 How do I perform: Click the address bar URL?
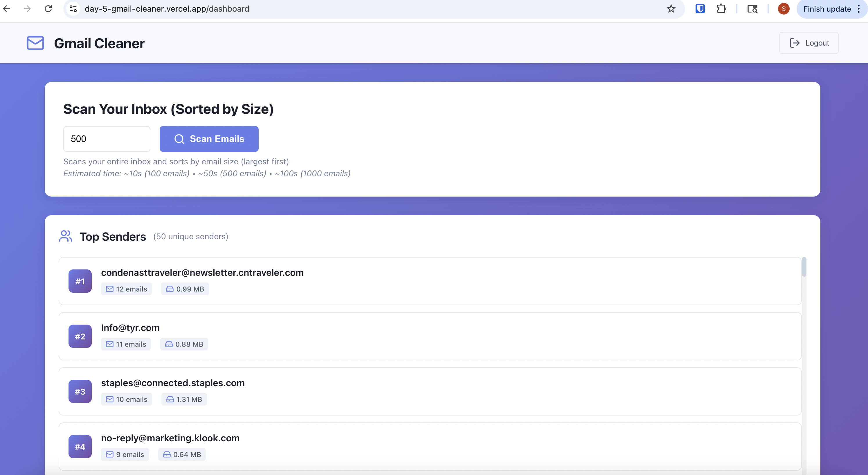[167, 9]
